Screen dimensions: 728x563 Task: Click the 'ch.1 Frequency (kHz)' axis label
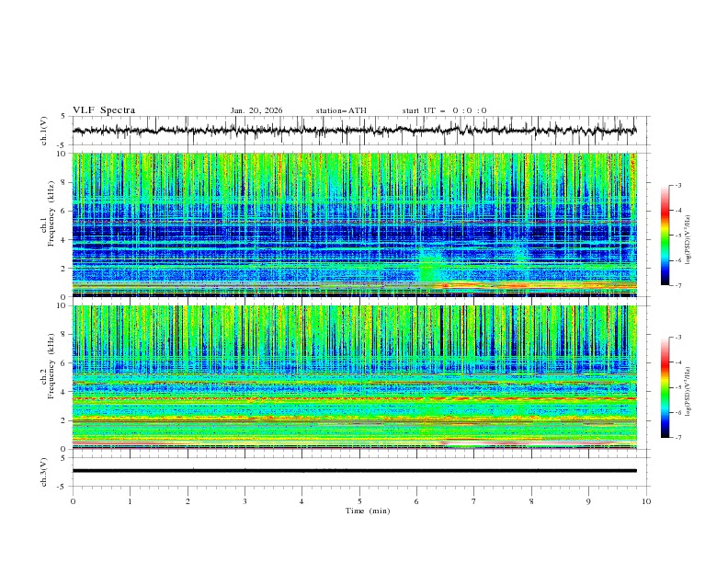48,215
